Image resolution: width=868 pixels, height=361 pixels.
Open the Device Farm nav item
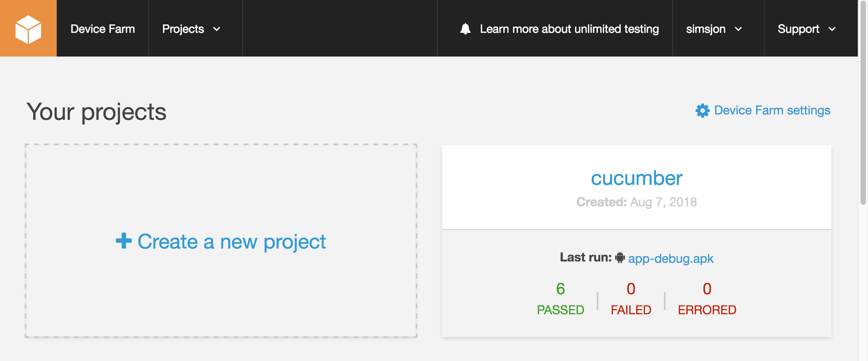103,29
